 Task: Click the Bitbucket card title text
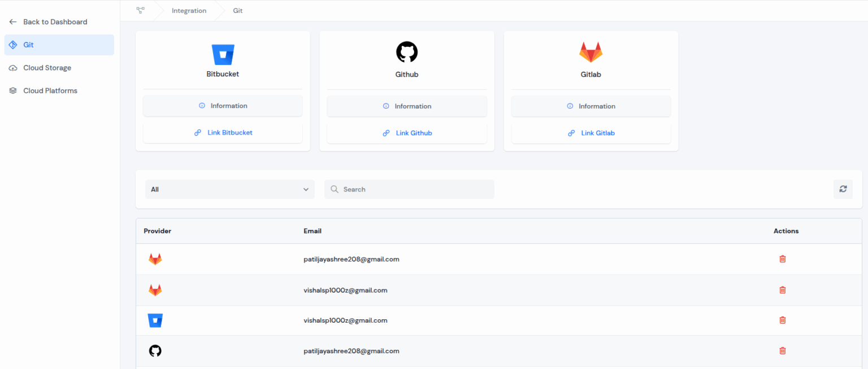(x=223, y=74)
